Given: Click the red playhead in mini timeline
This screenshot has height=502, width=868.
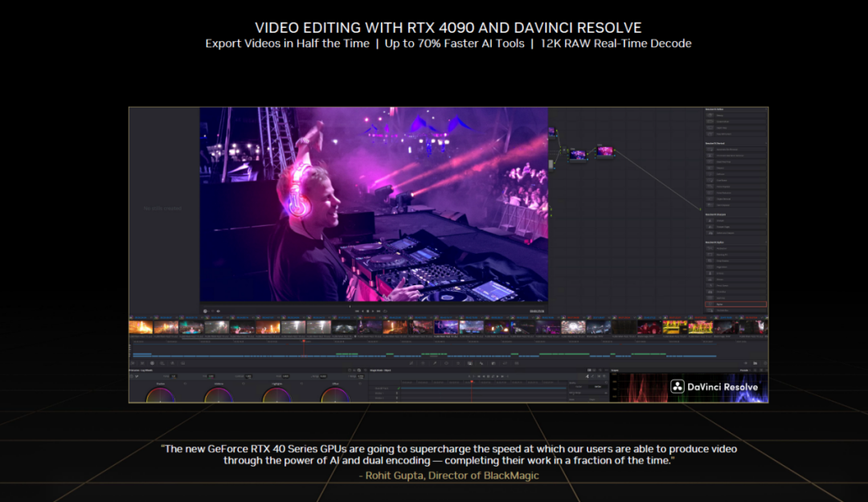Looking at the screenshot, I should click(x=303, y=341).
